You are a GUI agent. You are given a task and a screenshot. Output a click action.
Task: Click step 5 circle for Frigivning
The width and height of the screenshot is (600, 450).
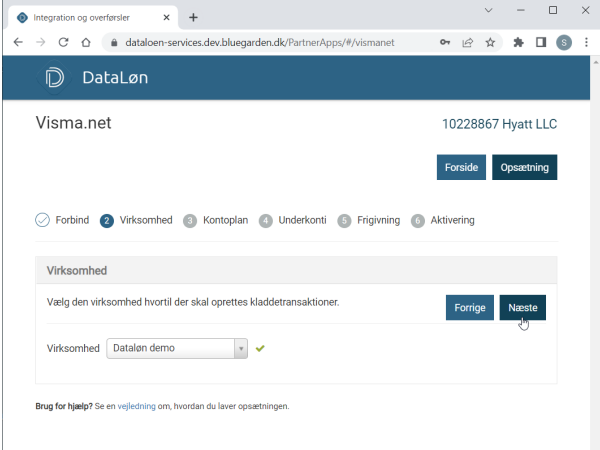pyautogui.click(x=344, y=221)
